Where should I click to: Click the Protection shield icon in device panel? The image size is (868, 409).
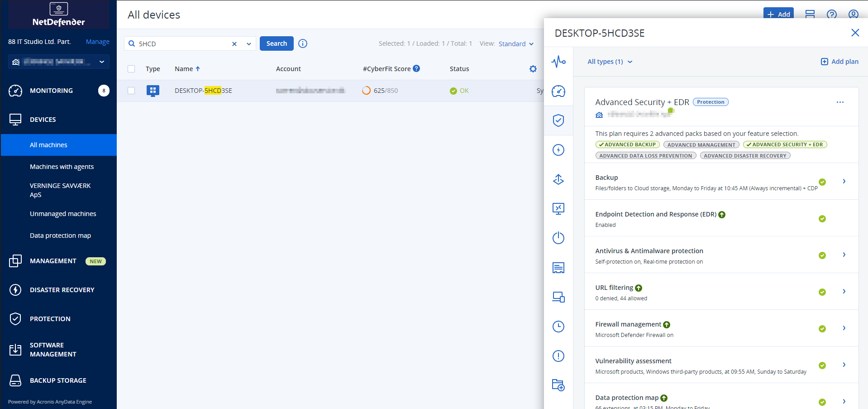(x=558, y=120)
